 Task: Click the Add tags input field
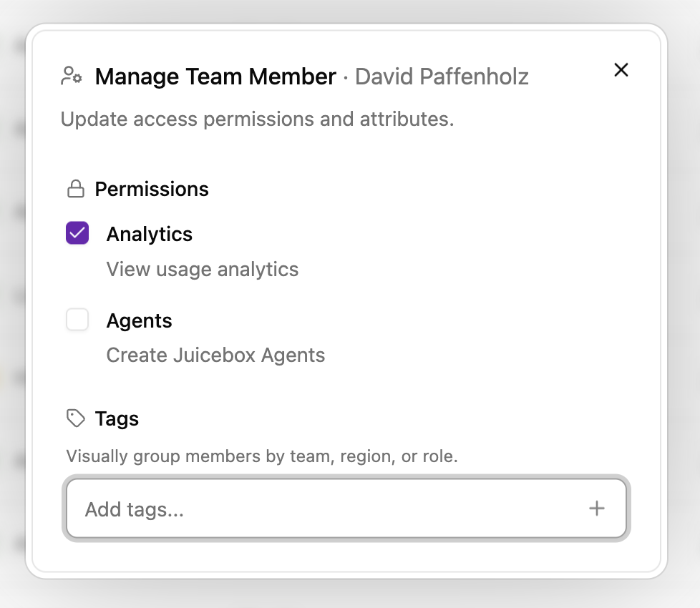346,509
